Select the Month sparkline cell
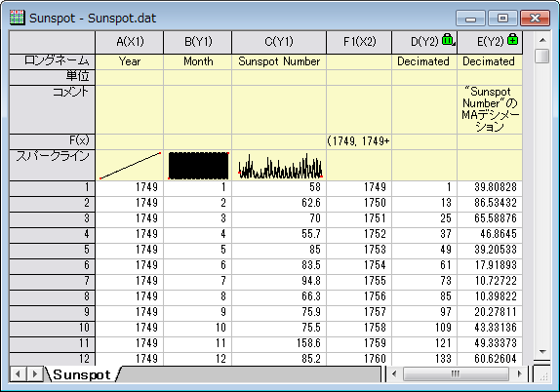Image resolution: width=560 pixels, height=392 pixels. pos(198,166)
